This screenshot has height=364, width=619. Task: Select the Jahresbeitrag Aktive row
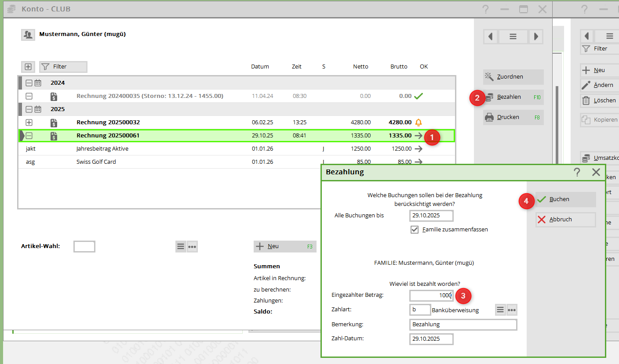pyautogui.click(x=102, y=149)
